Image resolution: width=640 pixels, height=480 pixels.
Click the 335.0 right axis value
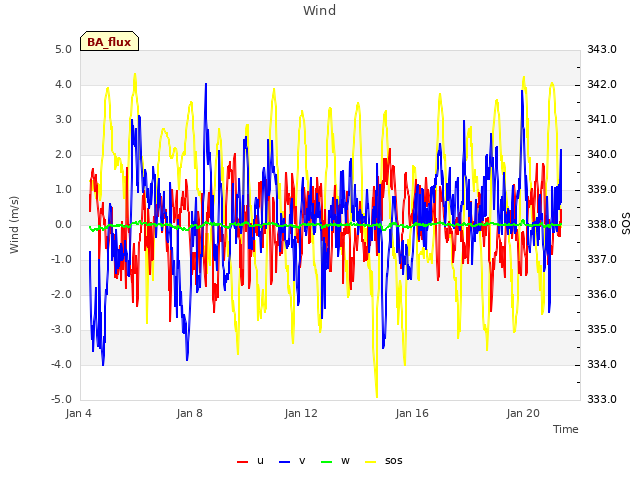click(602, 329)
